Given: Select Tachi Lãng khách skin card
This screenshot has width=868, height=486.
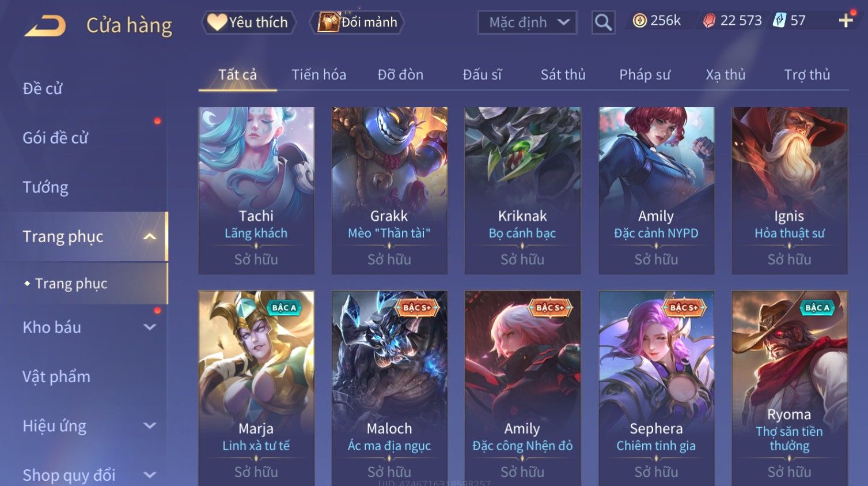Looking at the screenshot, I should click(x=256, y=190).
